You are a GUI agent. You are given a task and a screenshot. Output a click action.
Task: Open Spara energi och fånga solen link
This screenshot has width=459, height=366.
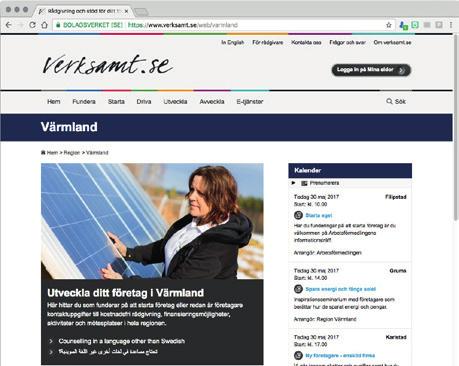(341, 289)
